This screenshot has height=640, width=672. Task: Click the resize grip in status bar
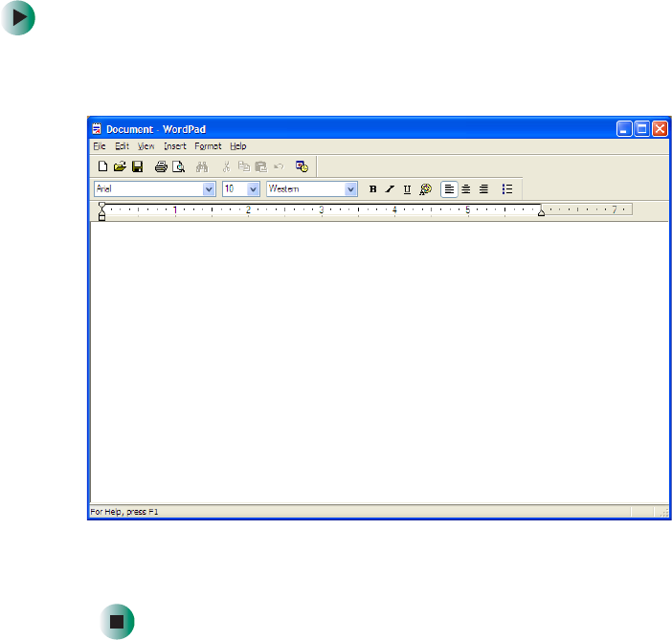point(663,513)
